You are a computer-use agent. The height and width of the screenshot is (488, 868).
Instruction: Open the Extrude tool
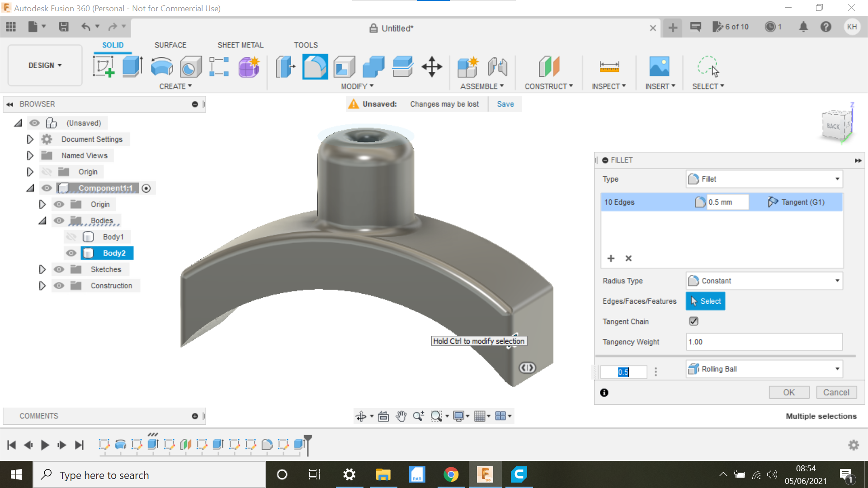[132, 66]
